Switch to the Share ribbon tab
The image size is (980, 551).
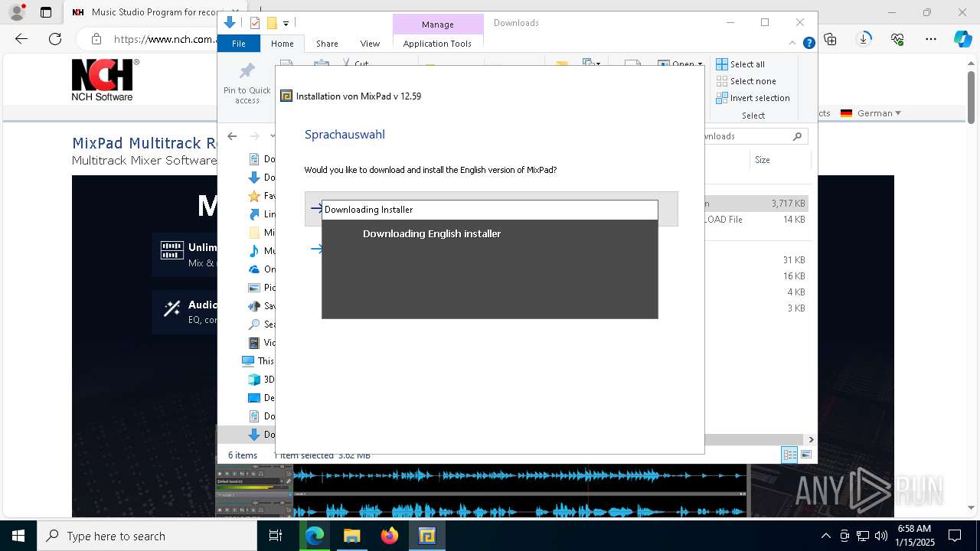(x=327, y=44)
